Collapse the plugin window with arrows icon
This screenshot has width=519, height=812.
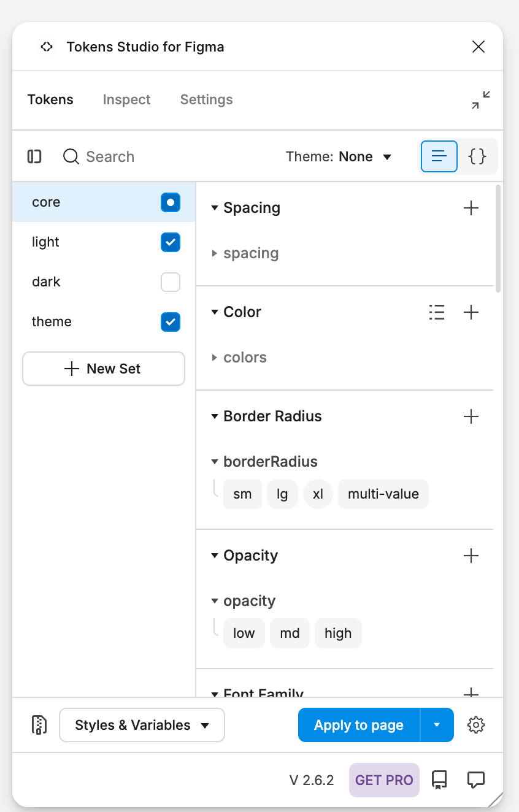481,100
